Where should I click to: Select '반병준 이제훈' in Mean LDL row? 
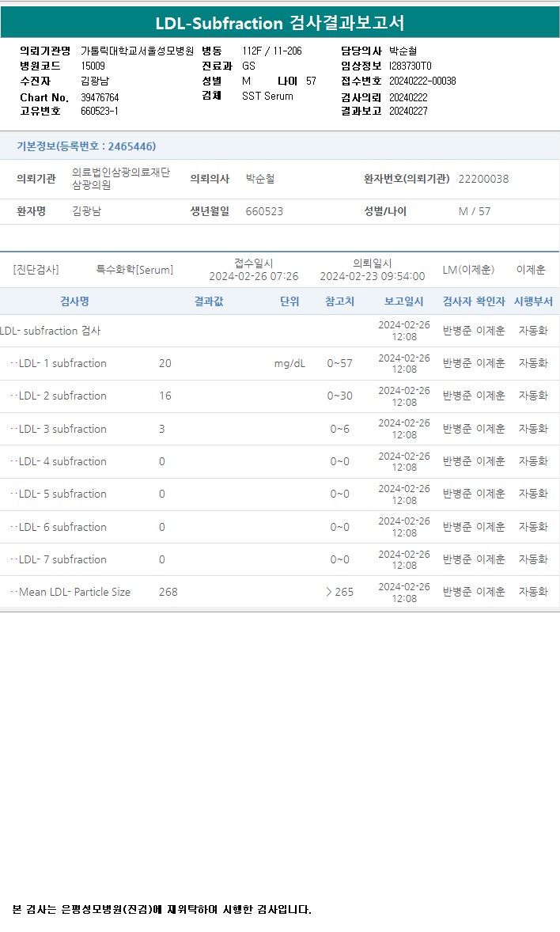[474, 592]
